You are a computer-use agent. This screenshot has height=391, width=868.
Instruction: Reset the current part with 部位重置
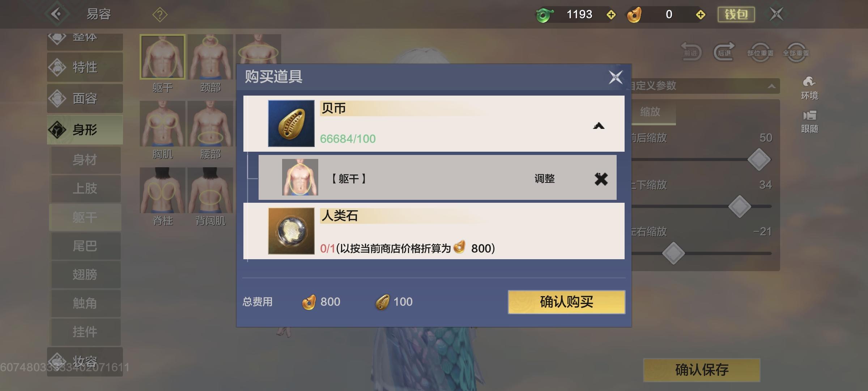(x=760, y=52)
